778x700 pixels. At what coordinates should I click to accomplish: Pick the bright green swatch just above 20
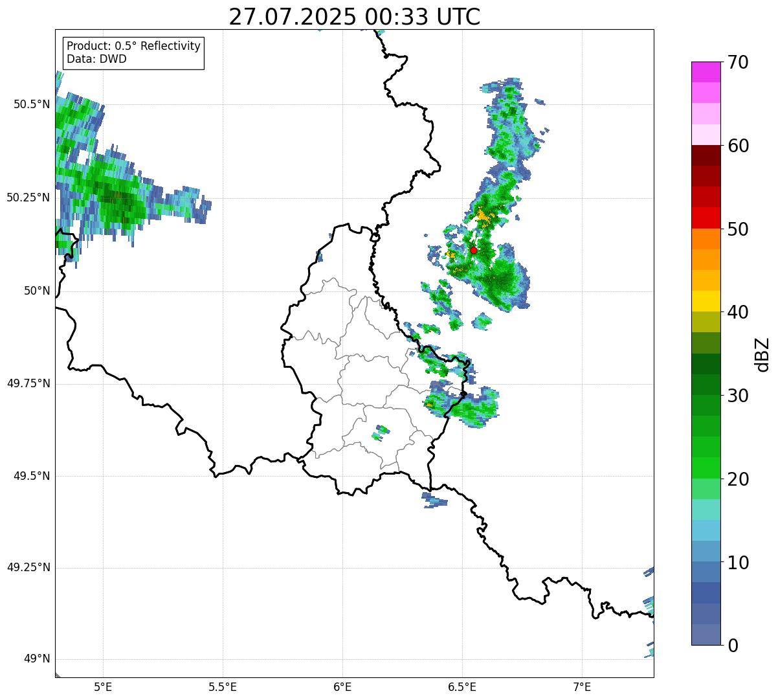[706, 468]
